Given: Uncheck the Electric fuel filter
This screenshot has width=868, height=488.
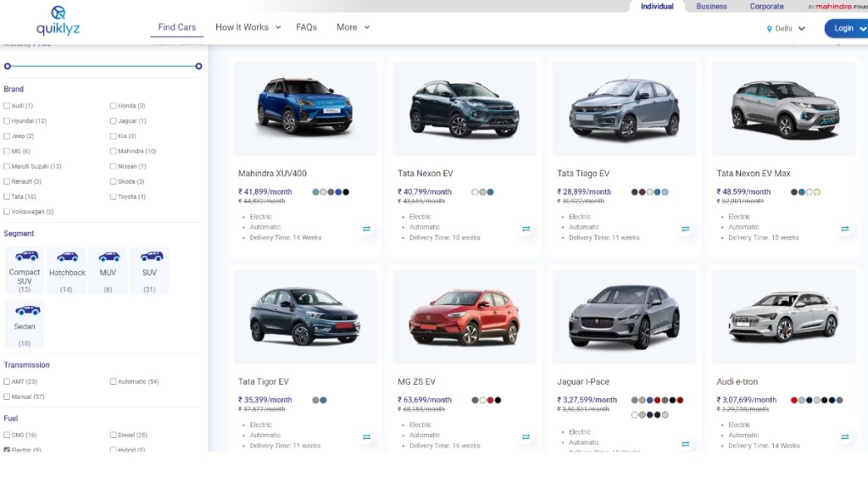Looking at the screenshot, I should (7, 449).
